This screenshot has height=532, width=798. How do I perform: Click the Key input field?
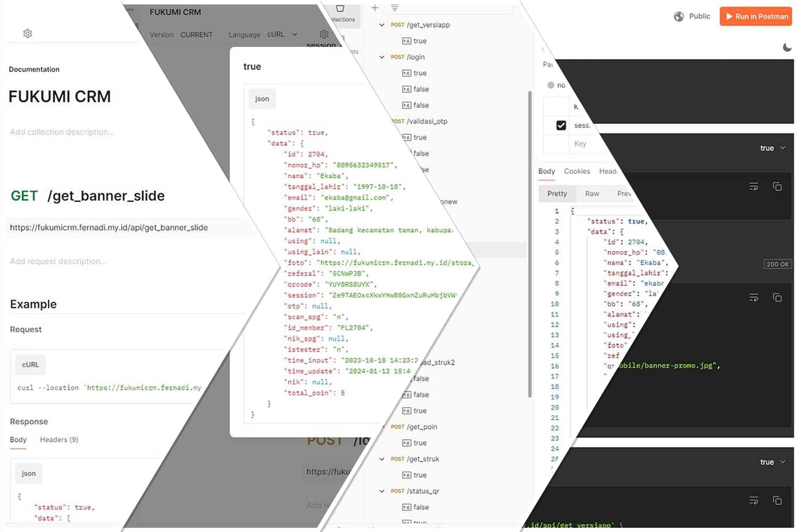(580, 144)
